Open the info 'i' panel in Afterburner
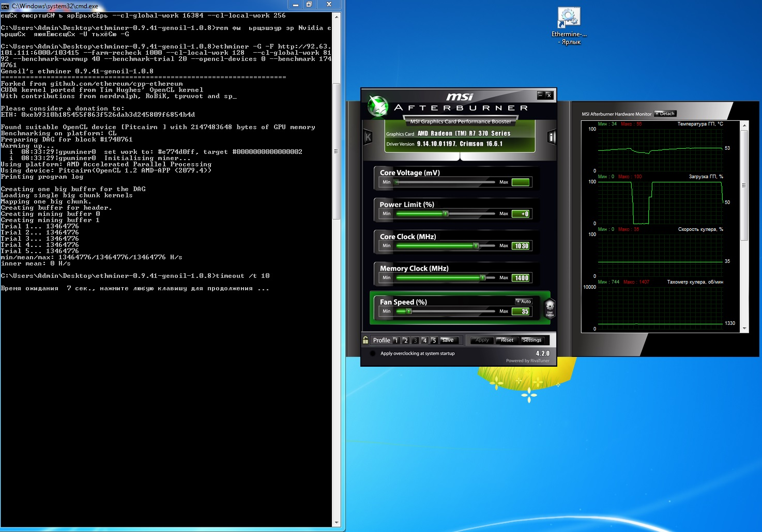The height and width of the screenshot is (532, 762). click(551, 137)
